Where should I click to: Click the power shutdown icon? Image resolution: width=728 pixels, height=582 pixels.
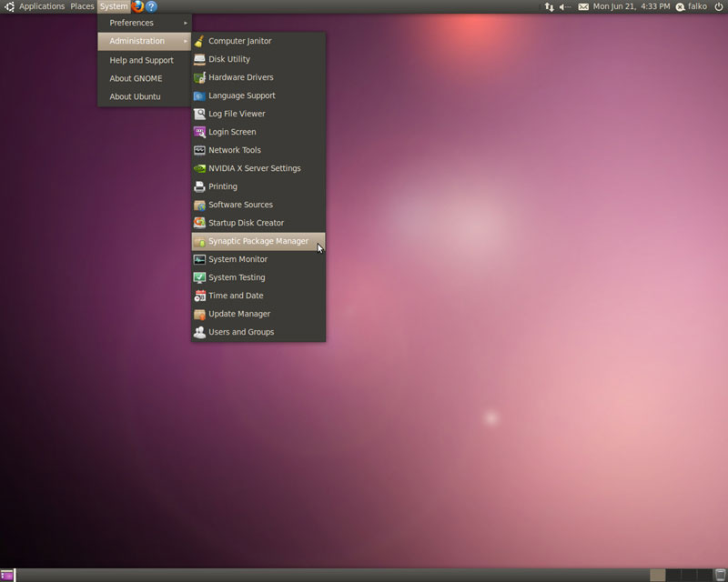pyautogui.click(x=718, y=6)
